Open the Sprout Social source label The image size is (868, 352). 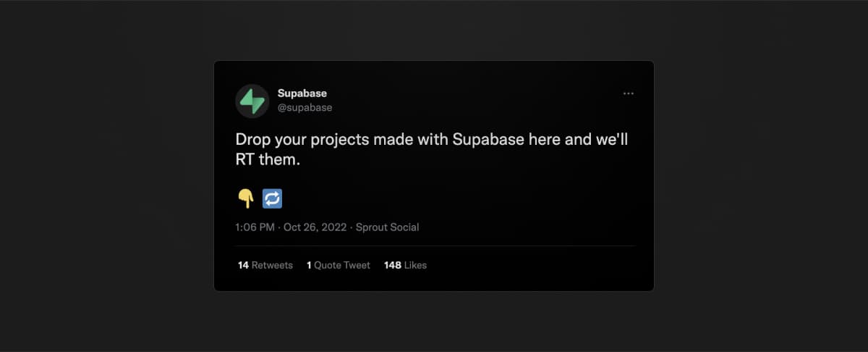(388, 227)
